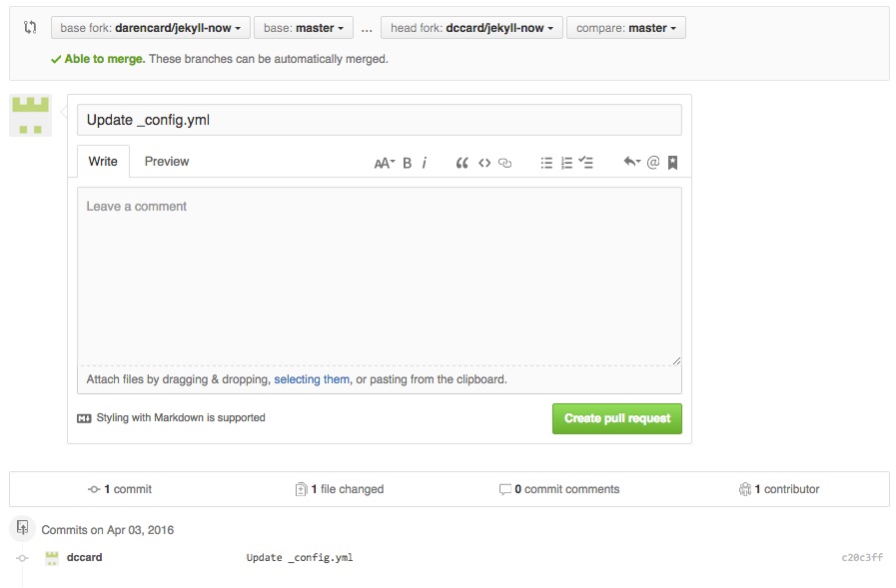Open the compare: master branch selector
The height and width of the screenshot is (588, 896).
pyautogui.click(x=625, y=27)
